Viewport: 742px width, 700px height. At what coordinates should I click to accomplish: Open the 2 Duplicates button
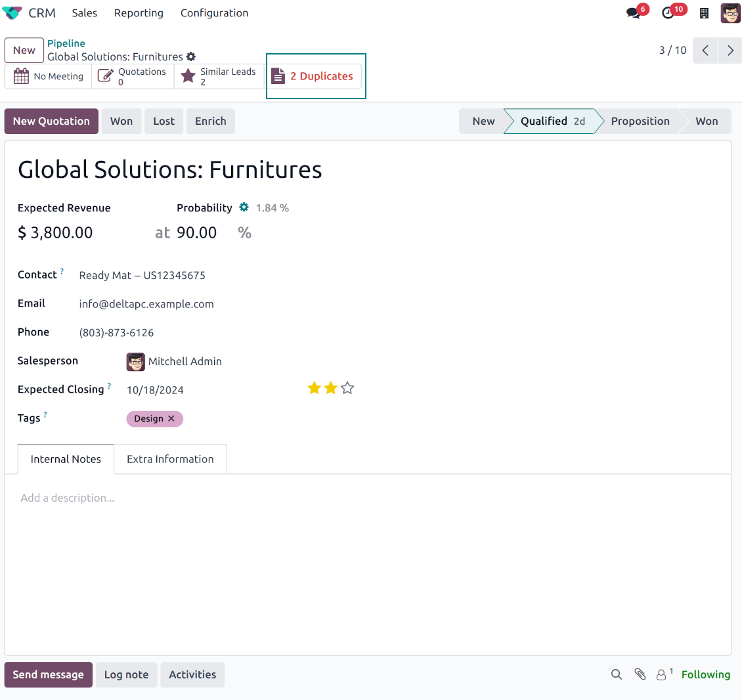(x=315, y=76)
